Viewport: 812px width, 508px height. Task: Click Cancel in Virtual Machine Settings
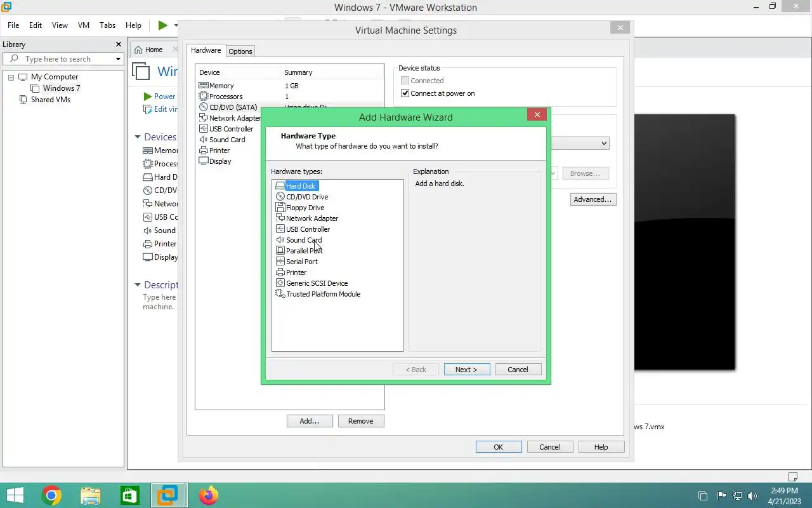(550, 447)
